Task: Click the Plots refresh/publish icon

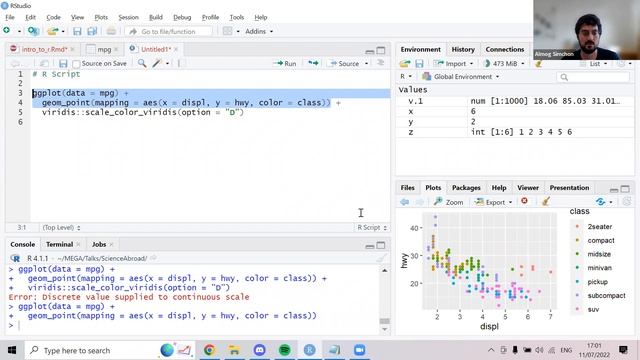Action: click(600, 202)
